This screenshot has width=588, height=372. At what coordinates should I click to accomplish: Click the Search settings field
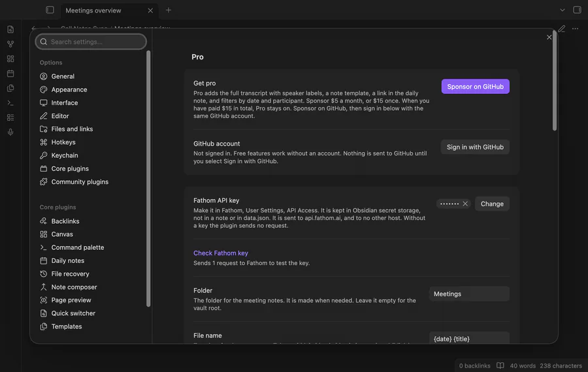[x=91, y=42]
